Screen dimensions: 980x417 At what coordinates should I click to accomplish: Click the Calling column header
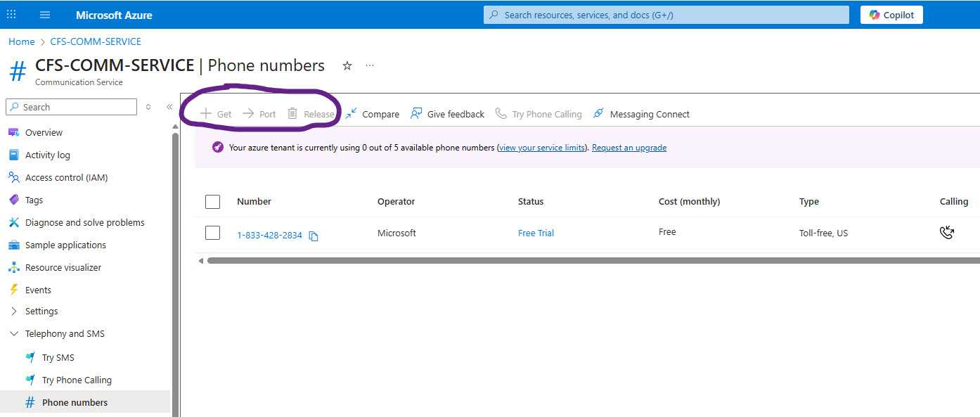pyautogui.click(x=954, y=201)
